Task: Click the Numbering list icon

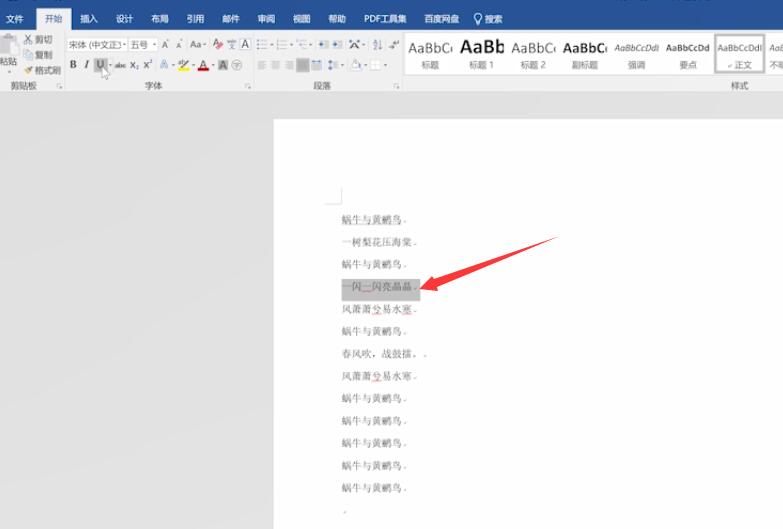Action: click(282, 44)
